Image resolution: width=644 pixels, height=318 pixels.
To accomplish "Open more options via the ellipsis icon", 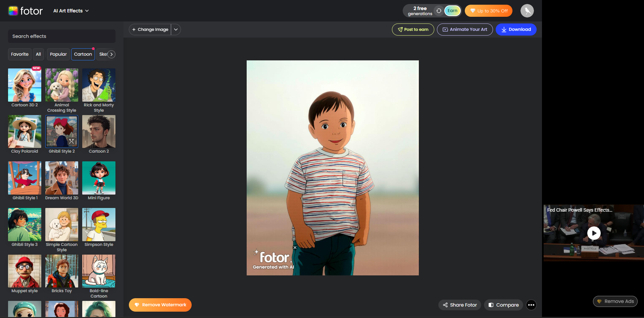I will tap(531, 305).
